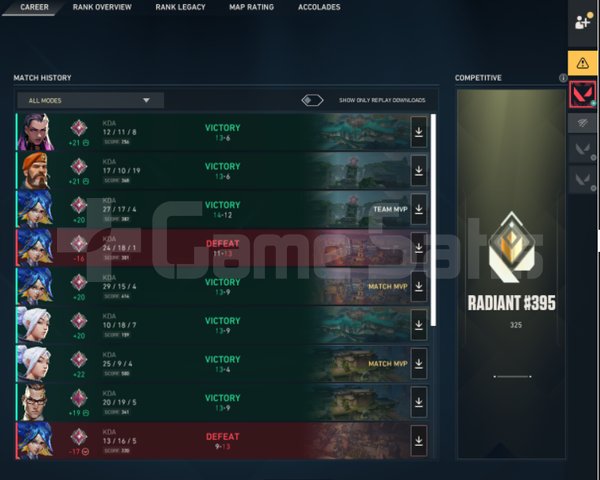The image size is (600, 480).
Task: Click the 325 rank rating value
Action: pyautogui.click(x=515, y=325)
